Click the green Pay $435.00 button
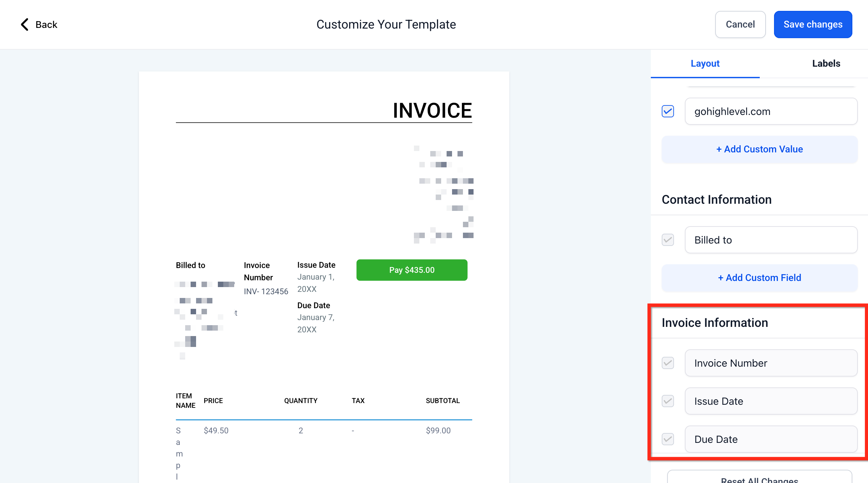The height and width of the screenshot is (483, 868). [412, 270]
